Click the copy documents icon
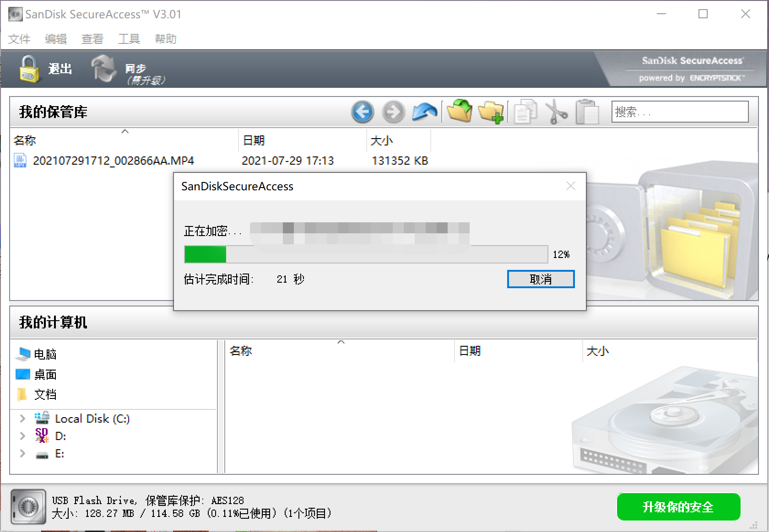This screenshot has width=769, height=532. point(525,112)
